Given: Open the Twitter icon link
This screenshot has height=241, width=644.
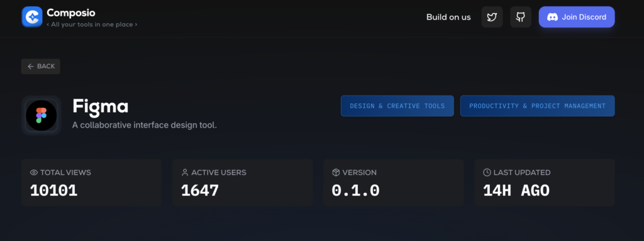Looking at the screenshot, I should pos(492,17).
